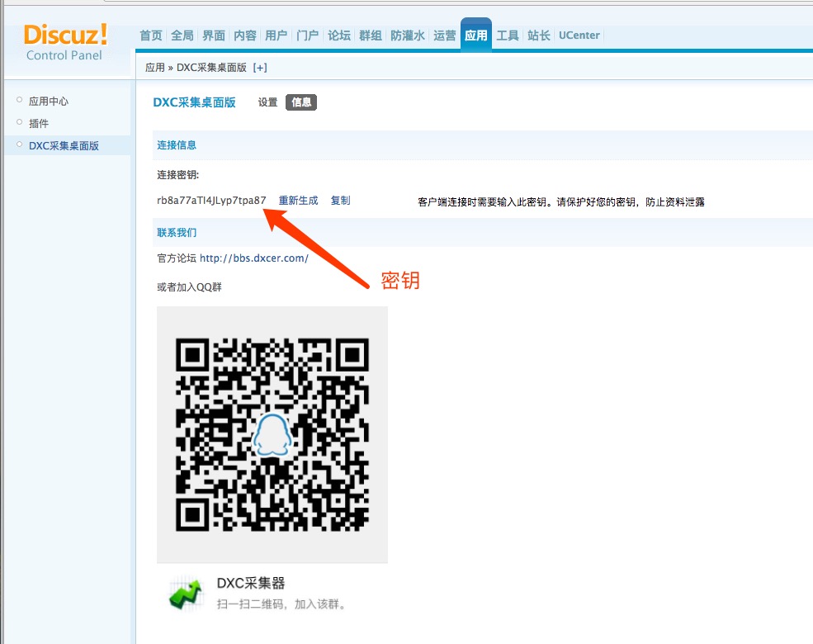Screen dimensions: 813x644
Task: Switch to the 群组 menu tab
Action: [x=371, y=36]
